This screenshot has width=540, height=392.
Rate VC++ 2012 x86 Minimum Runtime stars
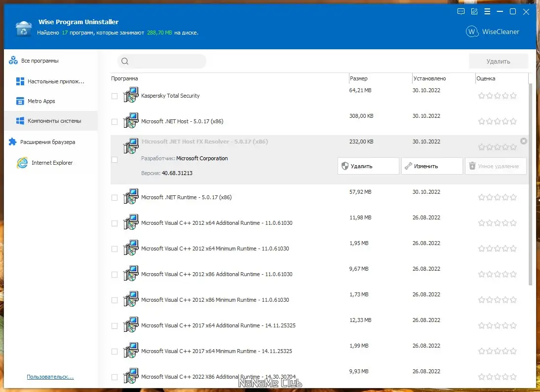(497, 300)
